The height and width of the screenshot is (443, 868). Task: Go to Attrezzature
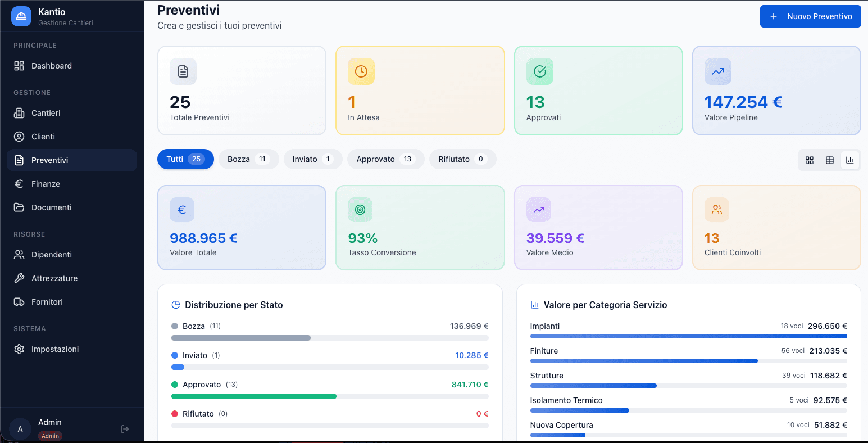(x=72, y=278)
